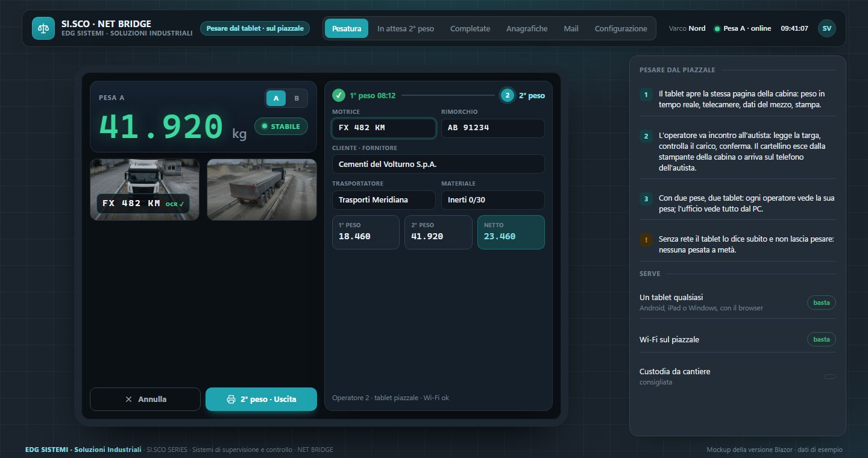
Task: Open the Cliente Fornitore field
Action: coord(438,164)
